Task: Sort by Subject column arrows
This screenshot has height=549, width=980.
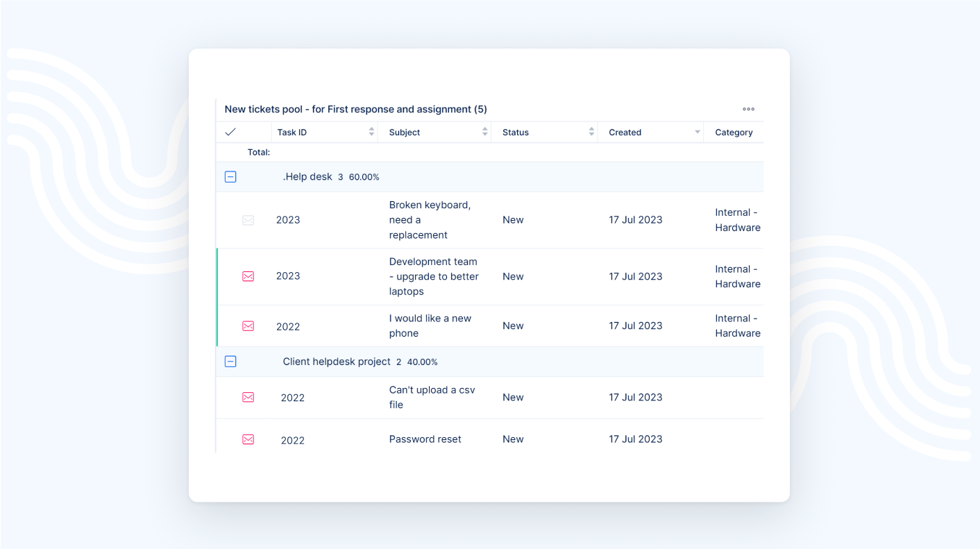Action: pyautogui.click(x=485, y=132)
